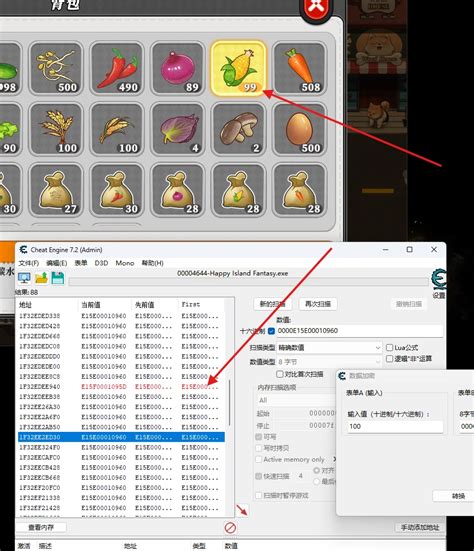
Task: Click the 先前值 column header
Action: click(155, 305)
